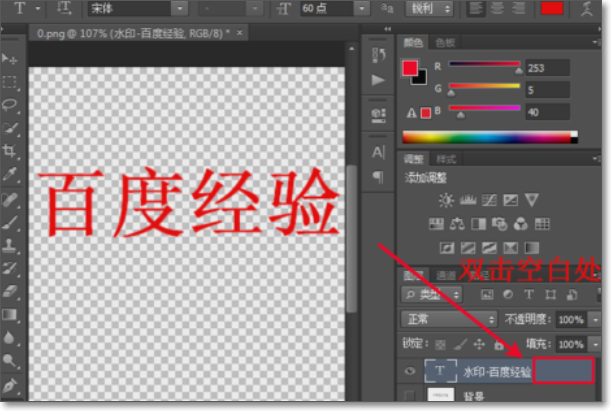Viewport: 611px width, 411px height.
Task: Toggle text orientation in options bar
Action: (x=65, y=8)
